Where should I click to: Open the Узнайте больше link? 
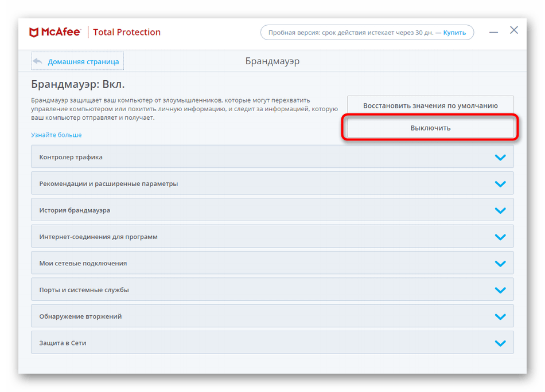[x=56, y=135]
